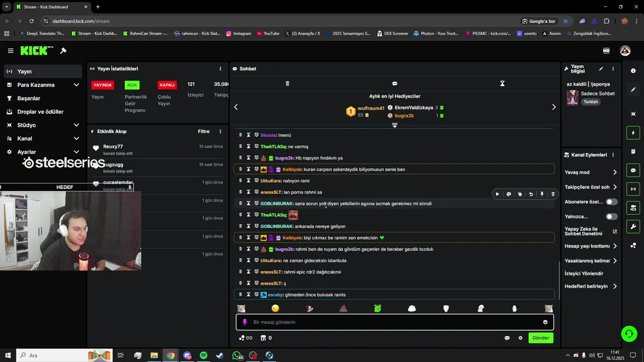Open chat settings gear beside Gönder
Image resolution: width=644 pixels, height=362 pixels.
(x=520, y=338)
